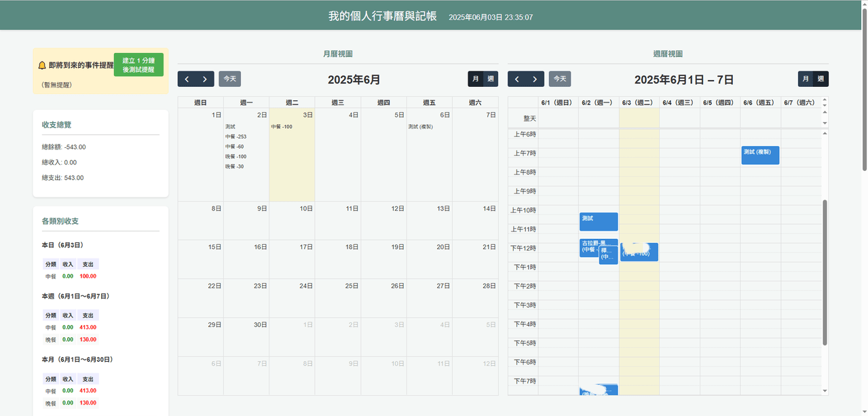
Task: Click scroll-down arrow of all-day row scrollbar
Action: pyautogui.click(x=825, y=123)
